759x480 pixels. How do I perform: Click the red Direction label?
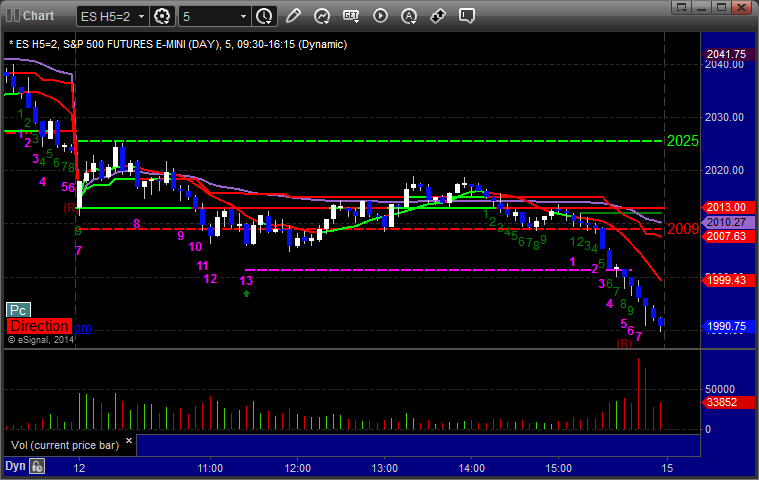tap(39, 326)
